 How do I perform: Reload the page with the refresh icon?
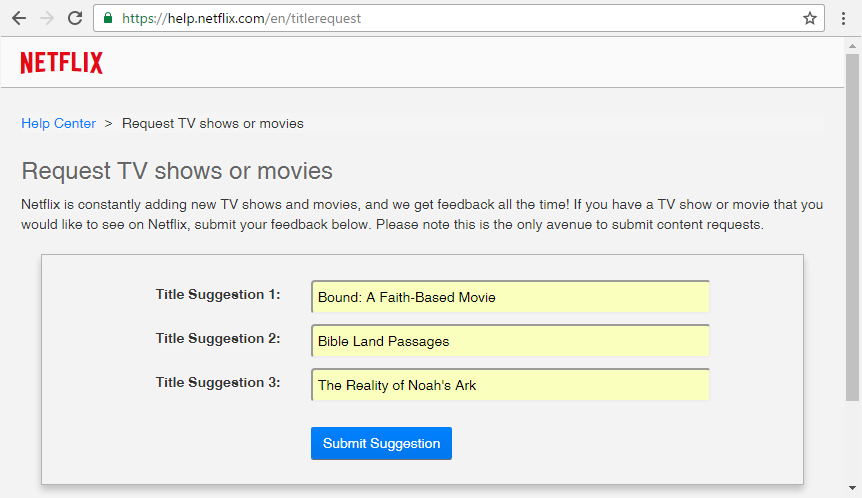click(x=75, y=18)
